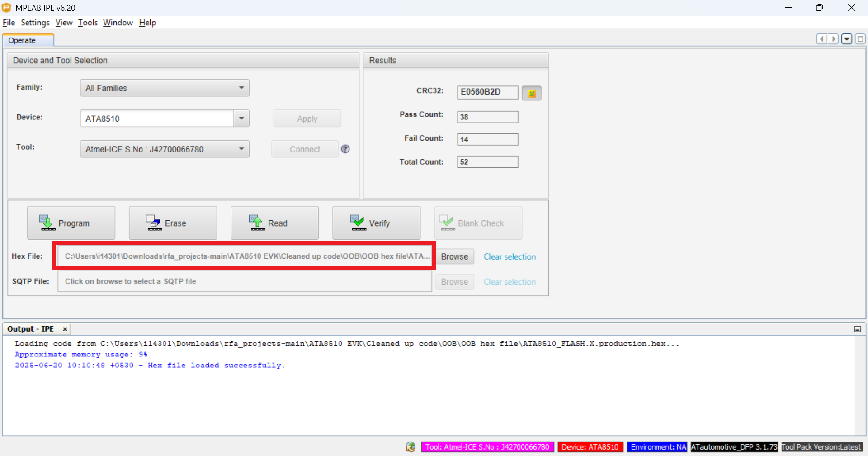Viewport: 868px width, 456px height.
Task: Click the Results panel header
Action: (x=456, y=61)
